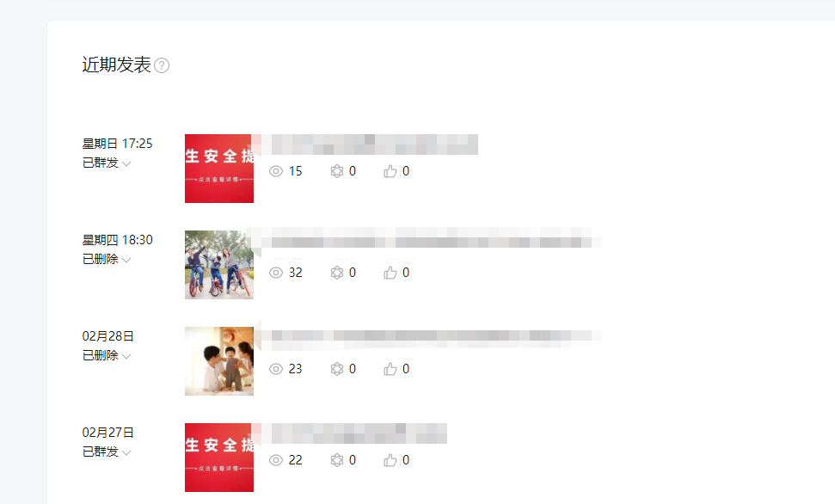The width and height of the screenshot is (835, 504).
Task: Expand 已群发 dropdown under 星期日 17:25
Action: point(107,163)
